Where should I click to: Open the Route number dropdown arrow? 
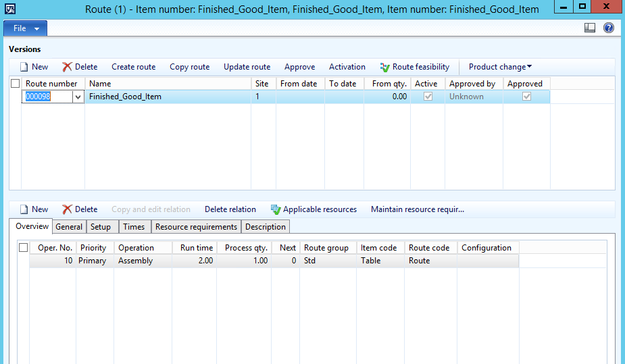(78, 97)
